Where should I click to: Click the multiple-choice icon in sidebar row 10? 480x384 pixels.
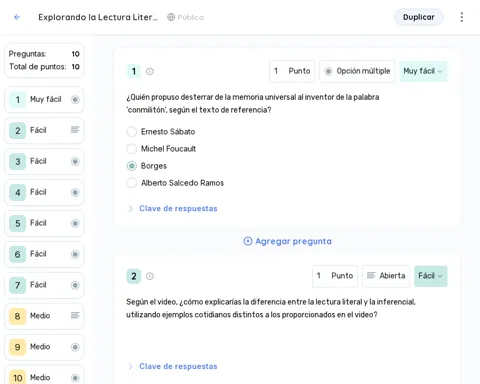tap(75, 378)
